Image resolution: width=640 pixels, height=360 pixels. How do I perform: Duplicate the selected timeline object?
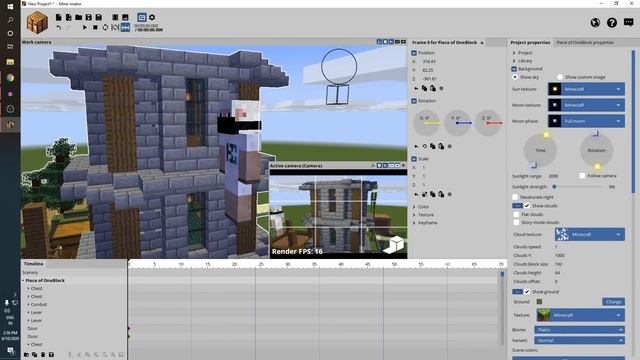(35, 355)
